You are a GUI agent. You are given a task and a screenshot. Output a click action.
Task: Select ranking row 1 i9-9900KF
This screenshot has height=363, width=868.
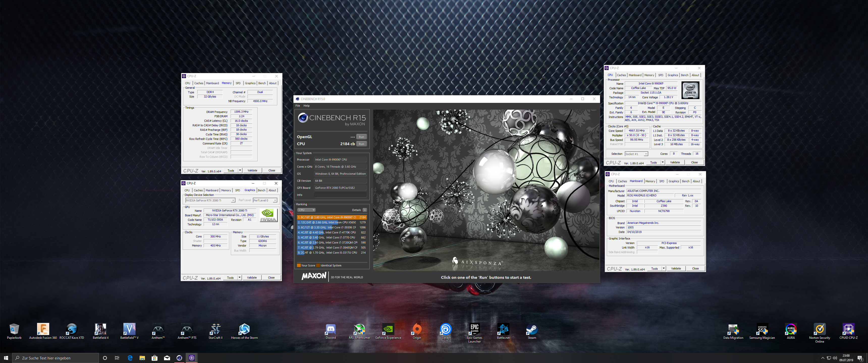[332, 217]
